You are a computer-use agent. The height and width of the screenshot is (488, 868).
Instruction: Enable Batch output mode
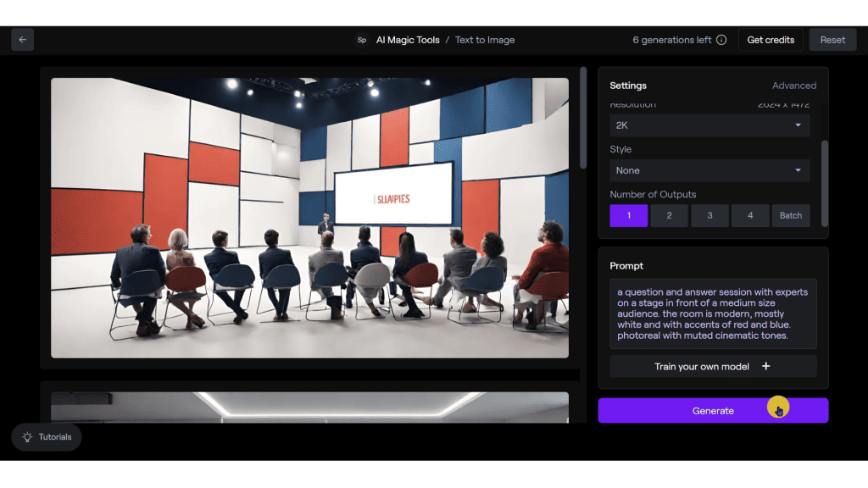pyautogui.click(x=790, y=215)
